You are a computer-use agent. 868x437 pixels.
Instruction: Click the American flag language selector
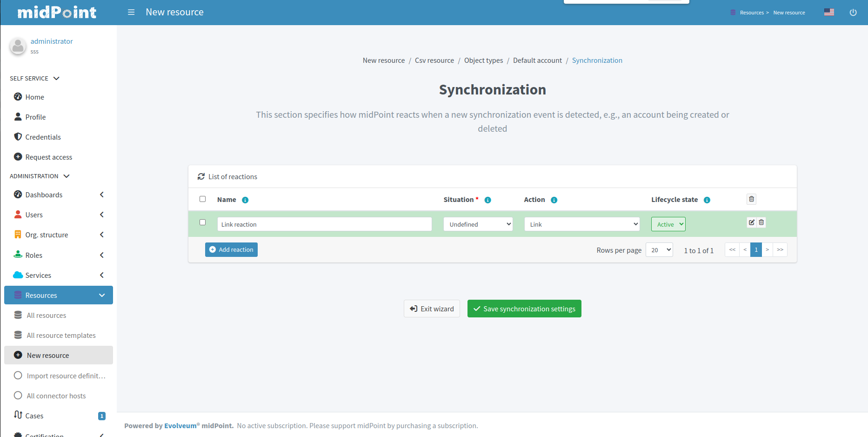(x=829, y=12)
